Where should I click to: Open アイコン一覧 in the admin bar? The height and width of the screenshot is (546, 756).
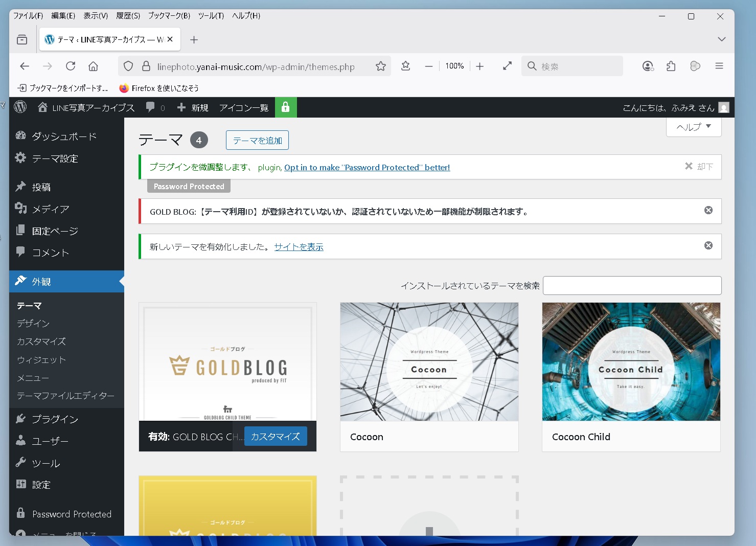pos(244,107)
